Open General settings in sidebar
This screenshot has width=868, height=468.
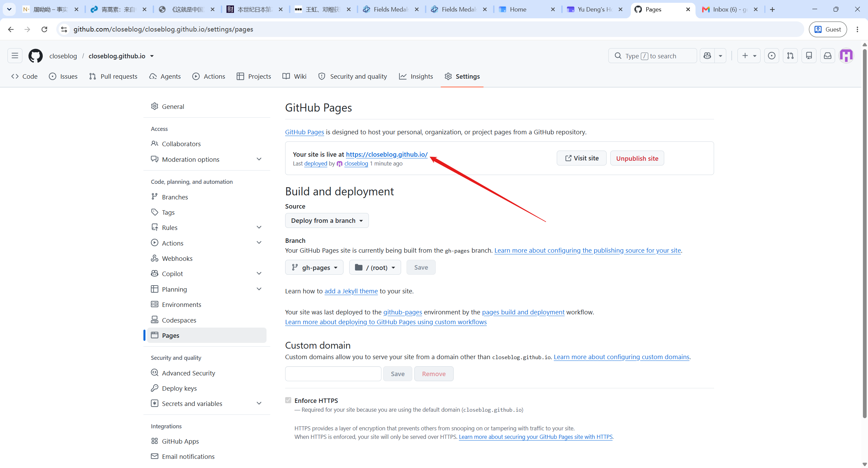pos(207,106)
